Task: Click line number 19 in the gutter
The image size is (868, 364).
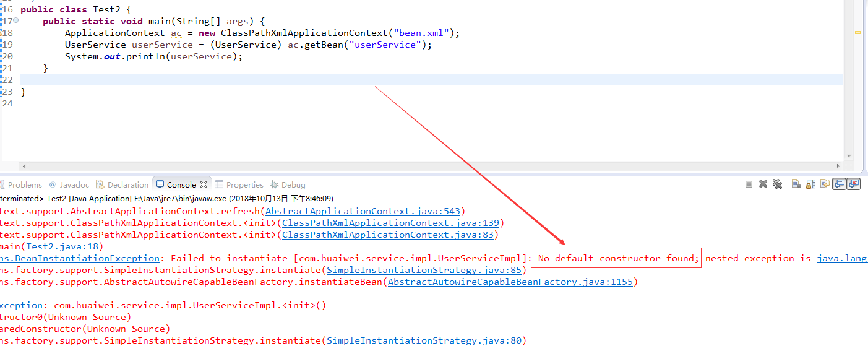Action: 7,45
